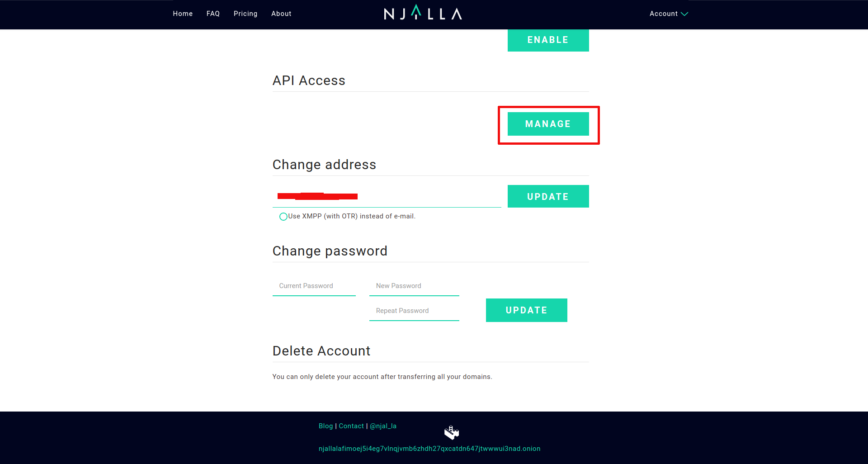Select the XMPP with OTR radio option
The width and height of the screenshot is (868, 464).
pos(283,217)
